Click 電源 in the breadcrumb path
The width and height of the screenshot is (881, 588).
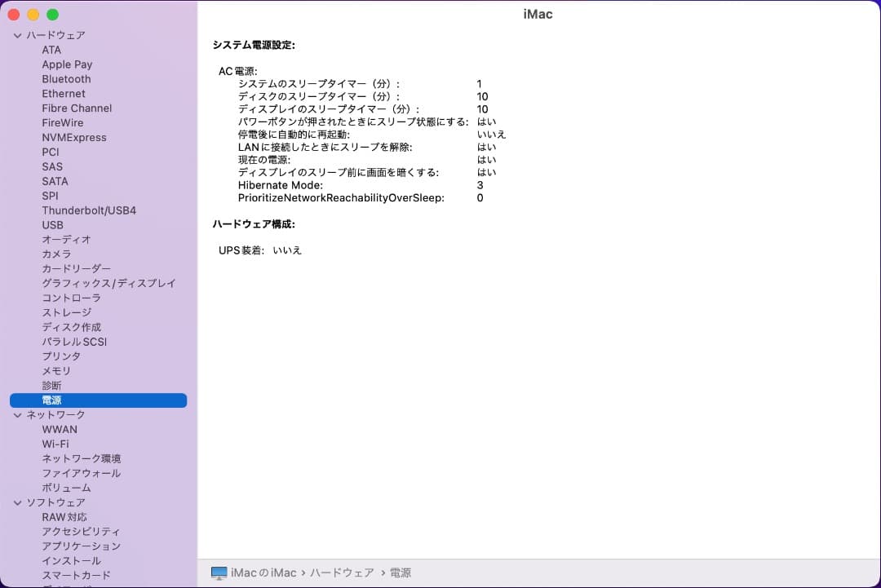coord(399,573)
